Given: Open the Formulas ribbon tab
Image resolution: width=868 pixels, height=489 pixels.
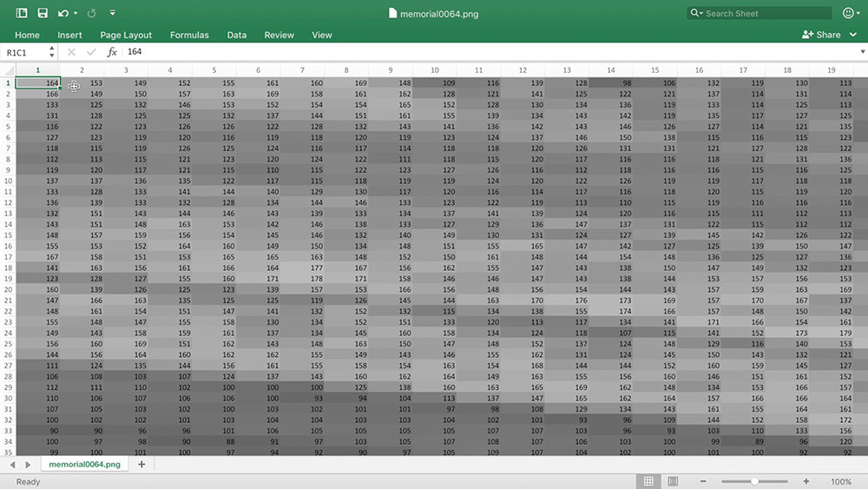Looking at the screenshot, I should [x=189, y=35].
